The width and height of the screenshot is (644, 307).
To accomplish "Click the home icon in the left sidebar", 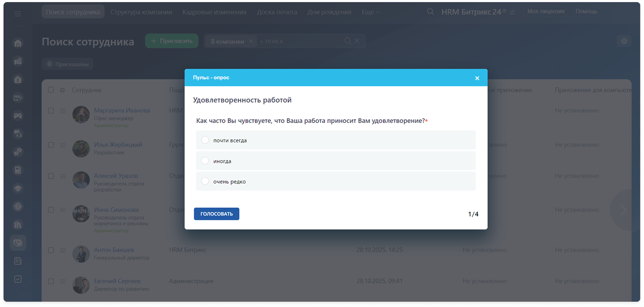I will 18,43.
